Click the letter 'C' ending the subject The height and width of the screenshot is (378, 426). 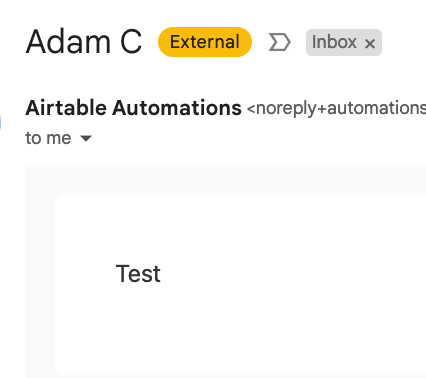(x=131, y=42)
